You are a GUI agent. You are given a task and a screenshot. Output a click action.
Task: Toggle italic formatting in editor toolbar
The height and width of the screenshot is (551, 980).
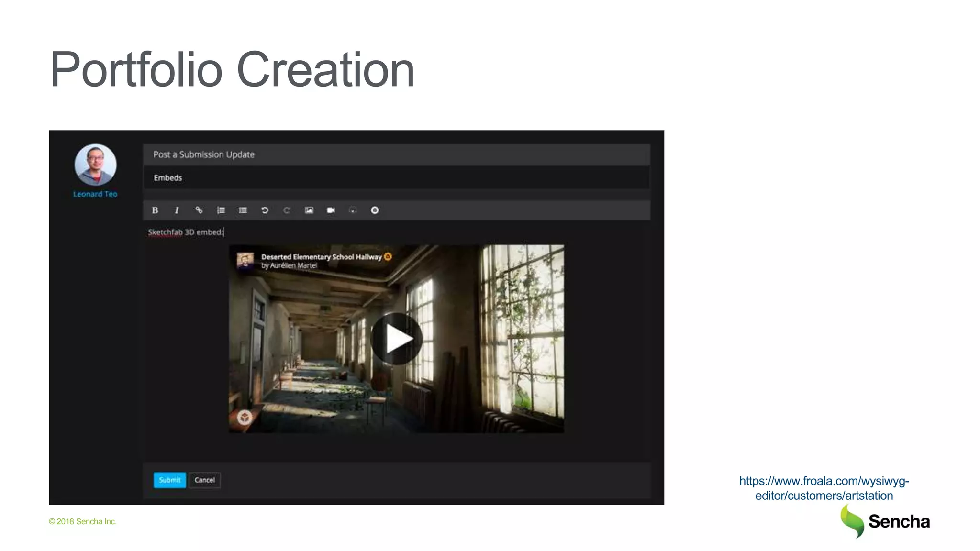pyautogui.click(x=177, y=210)
